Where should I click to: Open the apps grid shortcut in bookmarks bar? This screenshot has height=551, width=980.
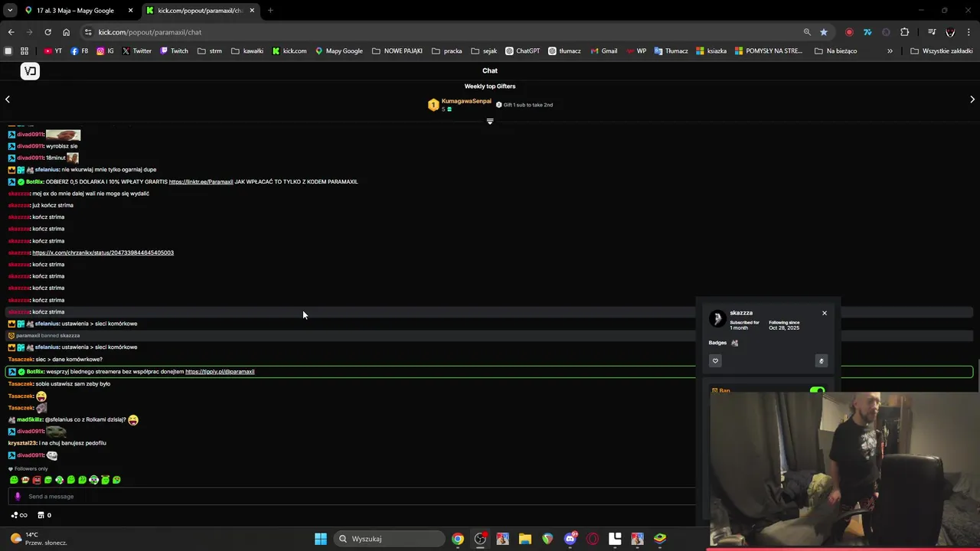[24, 51]
